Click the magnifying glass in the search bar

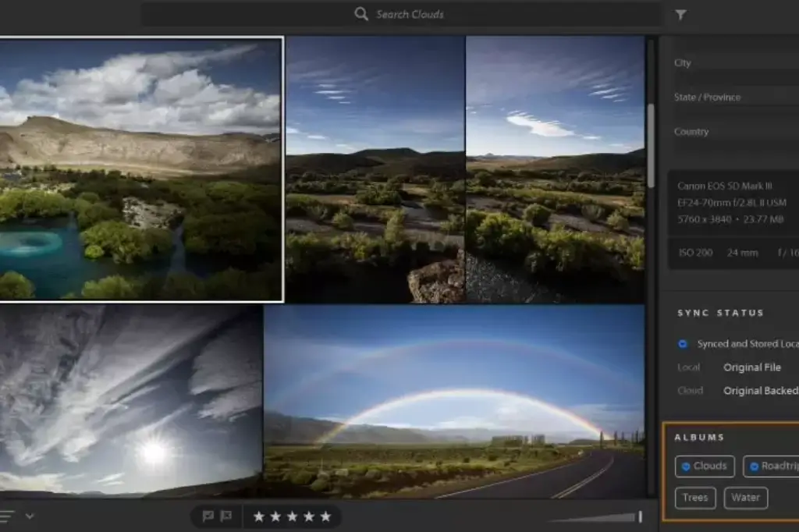tap(360, 13)
